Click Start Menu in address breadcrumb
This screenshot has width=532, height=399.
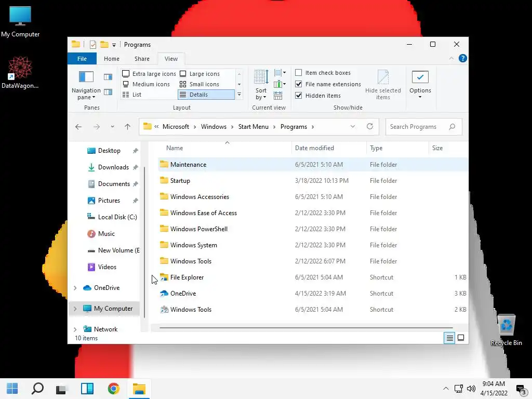(x=253, y=127)
